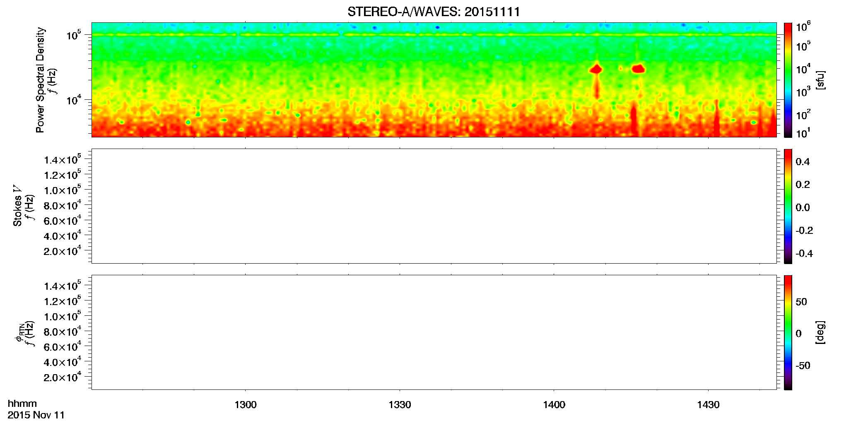Click the [deg] unit label on bottom colorbar
868x447 pixels.
(820, 332)
